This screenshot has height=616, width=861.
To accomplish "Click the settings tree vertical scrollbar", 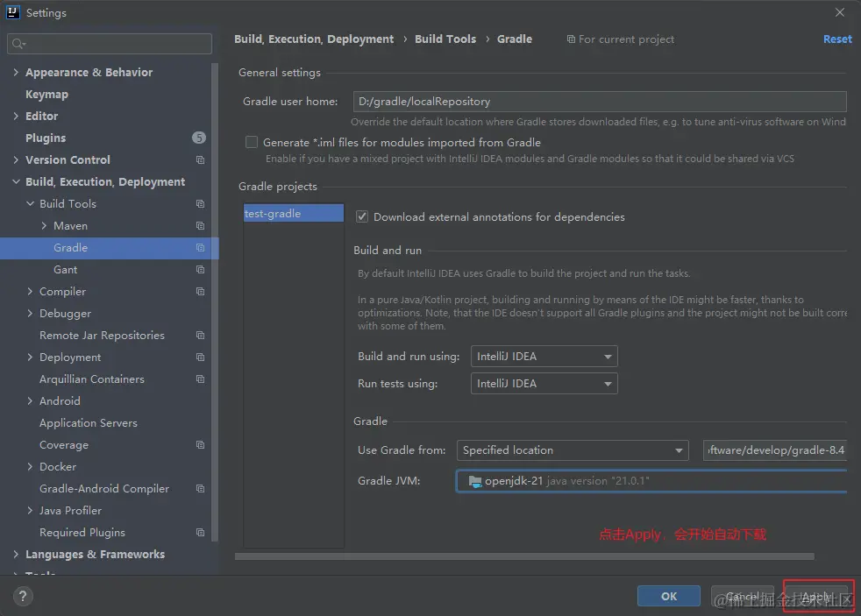I will tap(215, 301).
